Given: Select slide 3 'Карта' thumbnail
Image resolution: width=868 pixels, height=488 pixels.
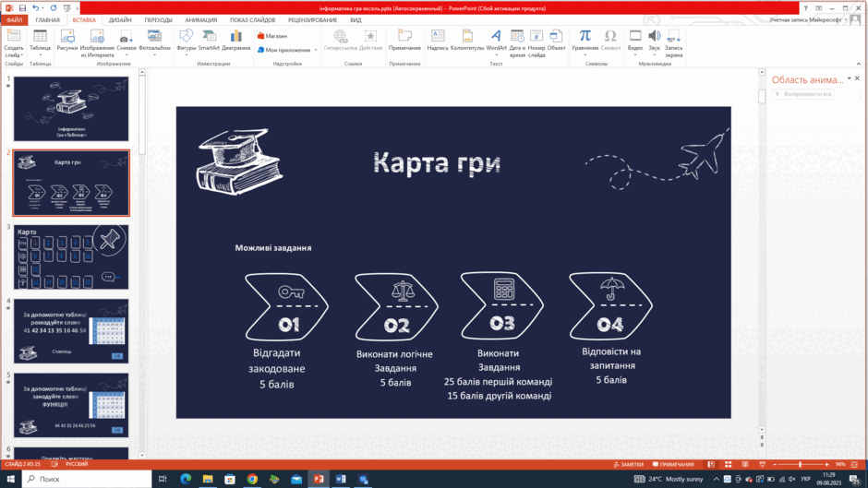Looking at the screenshot, I should (x=71, y=256).
